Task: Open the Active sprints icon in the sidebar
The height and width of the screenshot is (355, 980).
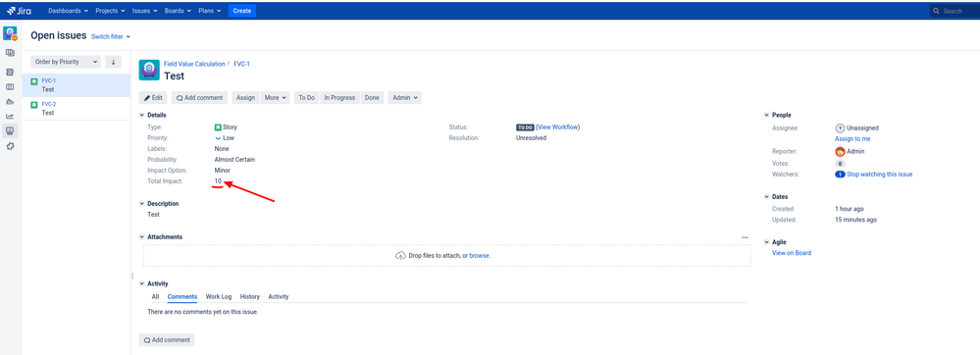Action: click(x=10, y=87)
